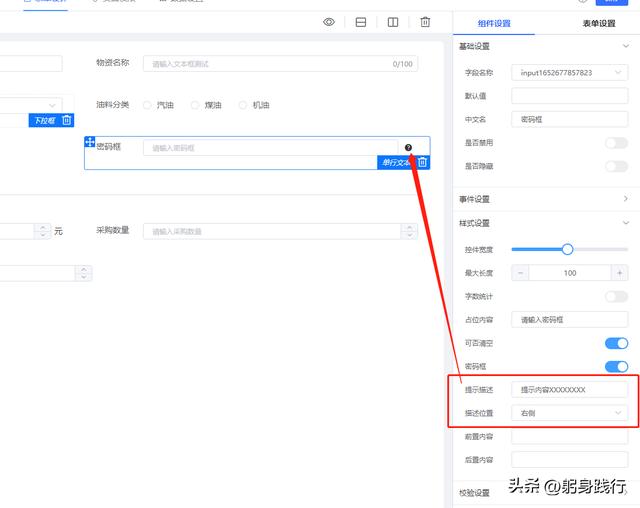The height and width of the screenshot is (508, 640).
Task: Delete the 下拉框 component via trash icon
Action: click(x=67, y=120)
